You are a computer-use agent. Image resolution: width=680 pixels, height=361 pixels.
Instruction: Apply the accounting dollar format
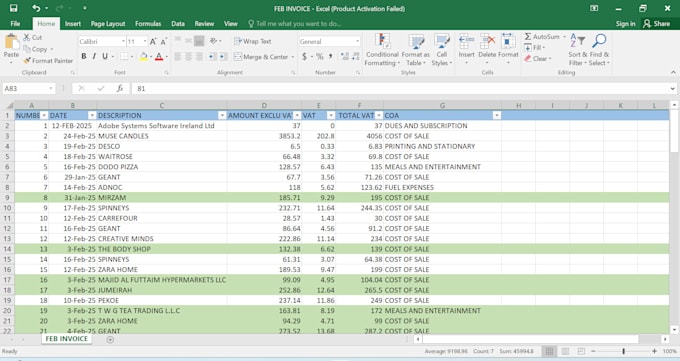(304, 56)
